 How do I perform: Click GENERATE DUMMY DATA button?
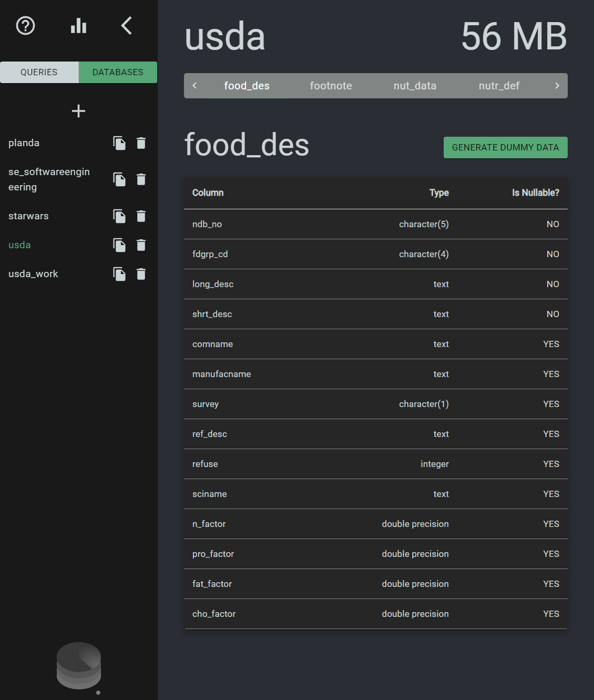pyautogui.click(x=506, y=147)
